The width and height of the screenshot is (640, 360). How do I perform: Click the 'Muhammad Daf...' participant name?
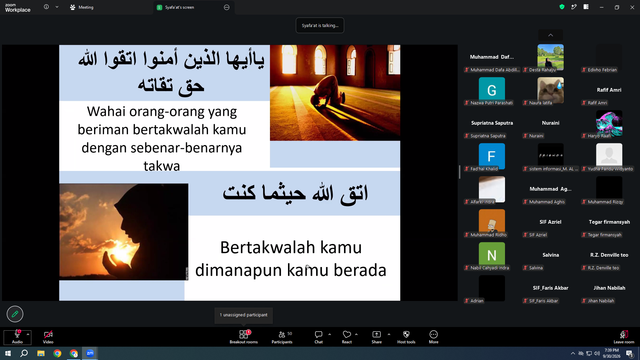(492, 57)
